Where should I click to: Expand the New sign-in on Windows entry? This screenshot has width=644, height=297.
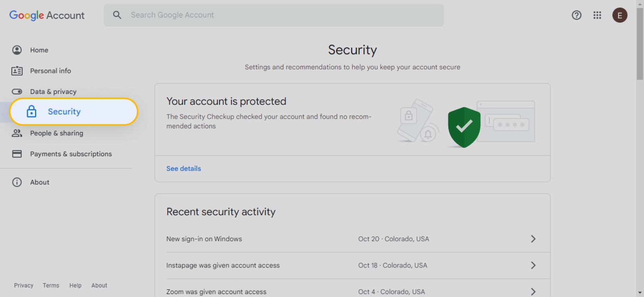pyautogui.click(x=533, y=239)
